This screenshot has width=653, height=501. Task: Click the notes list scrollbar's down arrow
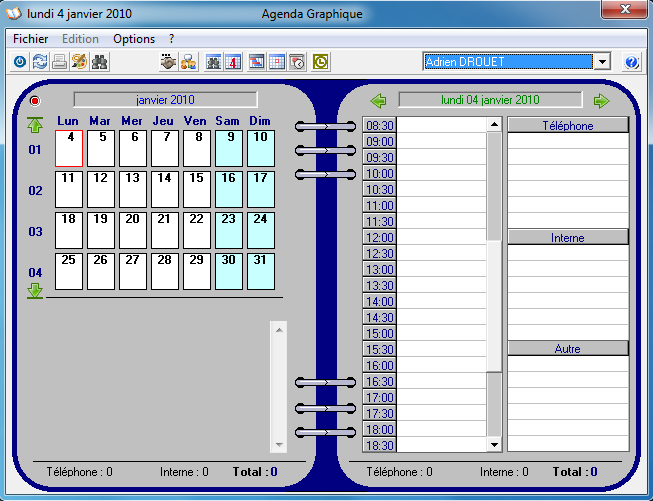point(279,445)
